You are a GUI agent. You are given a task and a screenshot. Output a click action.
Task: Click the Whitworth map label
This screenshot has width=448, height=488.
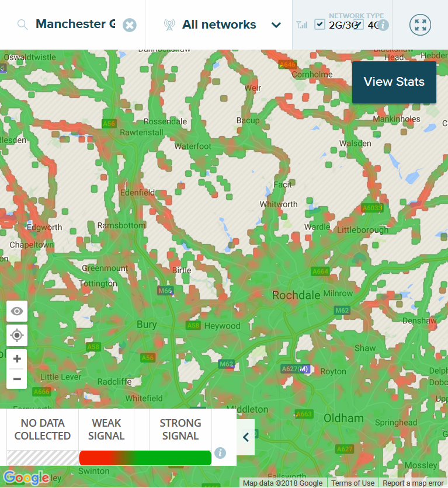click(279, 204)
